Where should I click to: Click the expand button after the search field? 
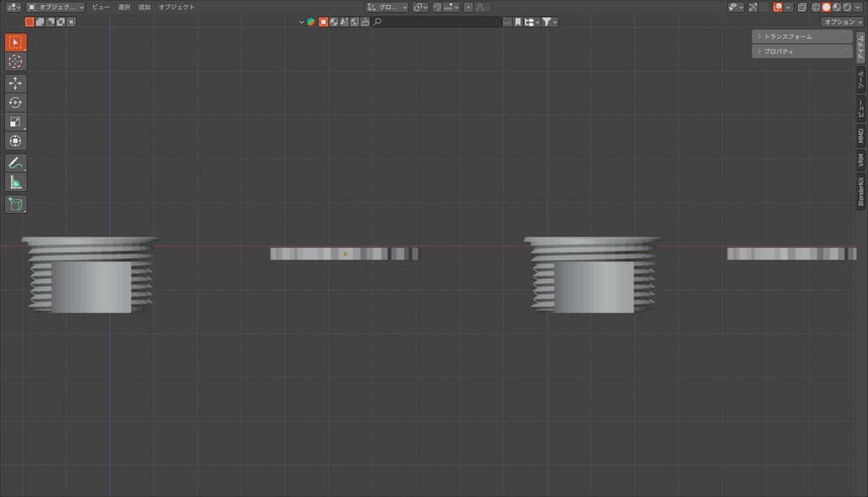(x=507, y=21)
